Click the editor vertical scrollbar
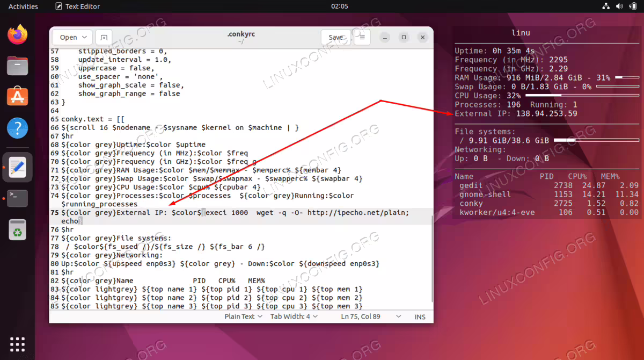 (x=431, y=261)
